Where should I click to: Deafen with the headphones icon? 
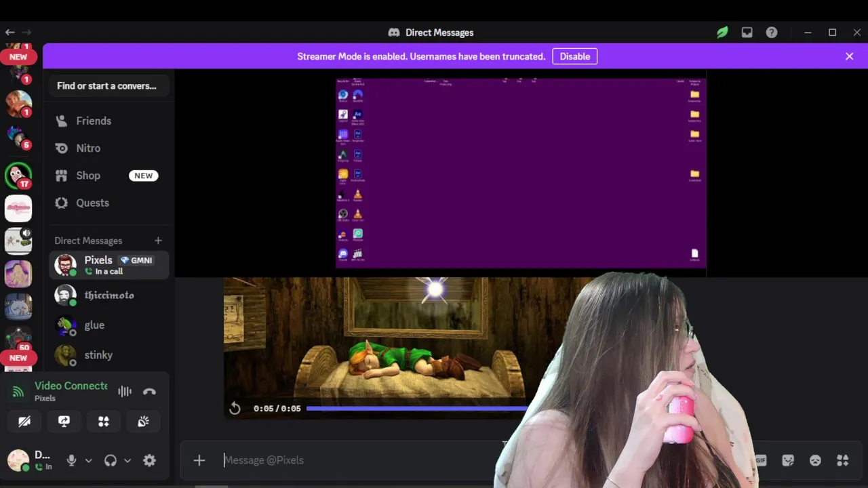coord(111,460)
